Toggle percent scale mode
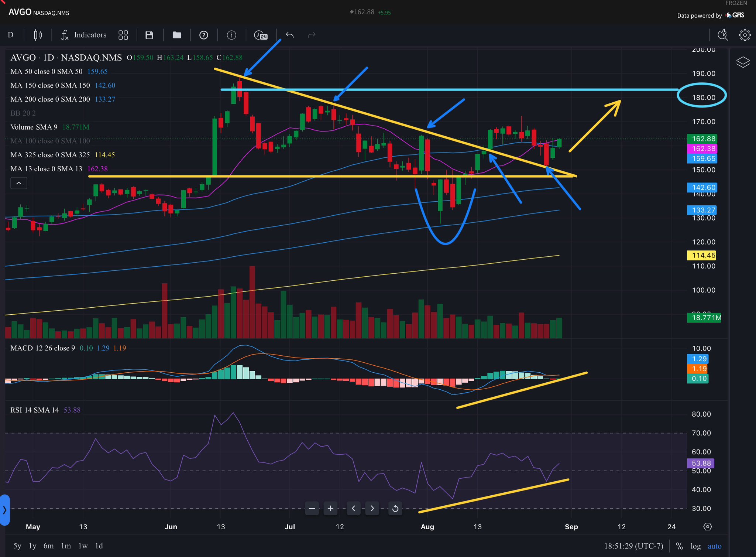Screen dimensions: 756x557 679,546
